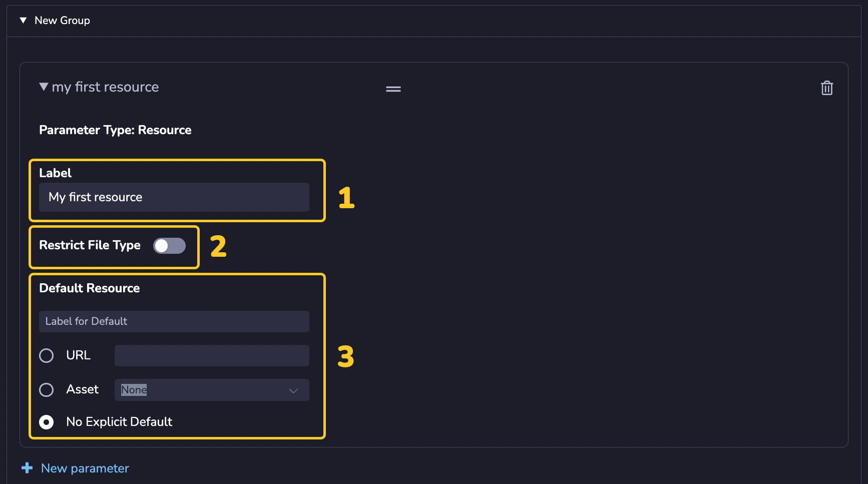Screen dimensions: 868x484
Task: Edit the Label field My first resource
Action: 174,197
